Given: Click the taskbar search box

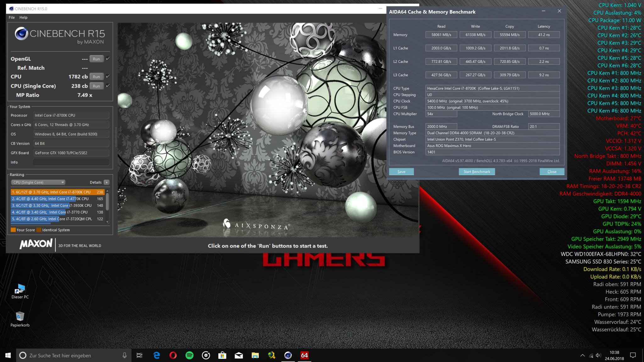Looking at the screenshot, I should tap(74, 355).
